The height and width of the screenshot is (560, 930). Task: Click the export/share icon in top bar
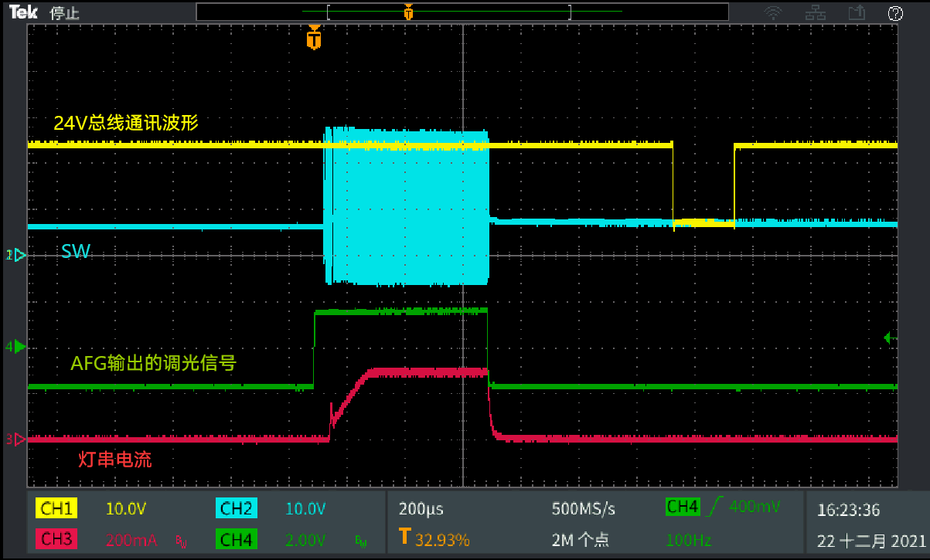[856, 13]
